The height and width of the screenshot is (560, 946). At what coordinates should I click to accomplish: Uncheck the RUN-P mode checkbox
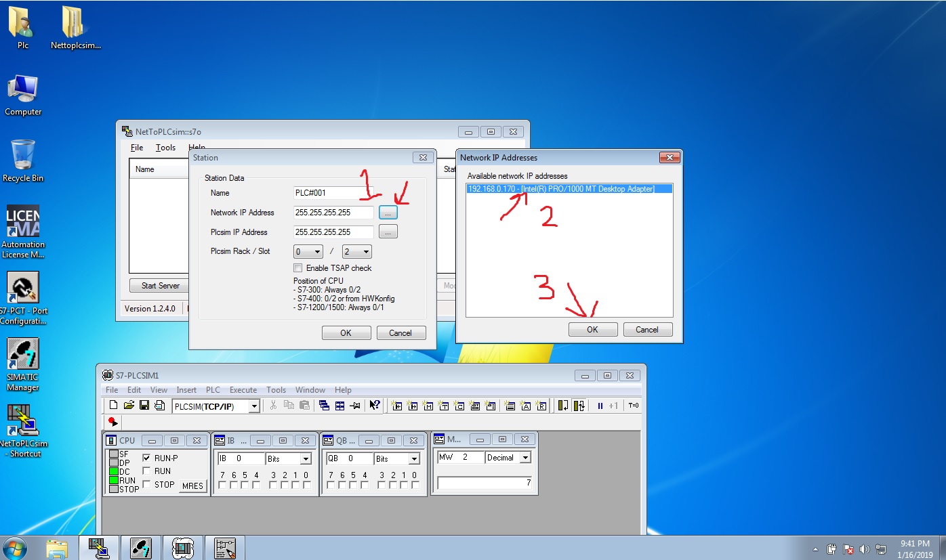coord(147,458)
